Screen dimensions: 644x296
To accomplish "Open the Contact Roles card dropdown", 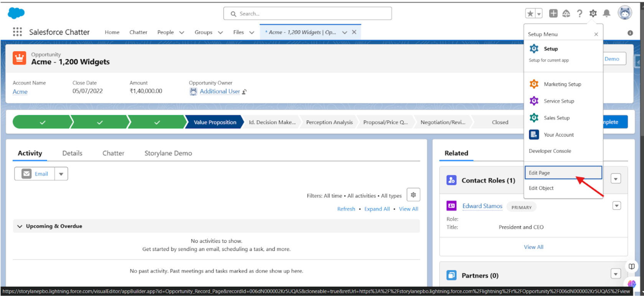I will click(x=616, y=179).
